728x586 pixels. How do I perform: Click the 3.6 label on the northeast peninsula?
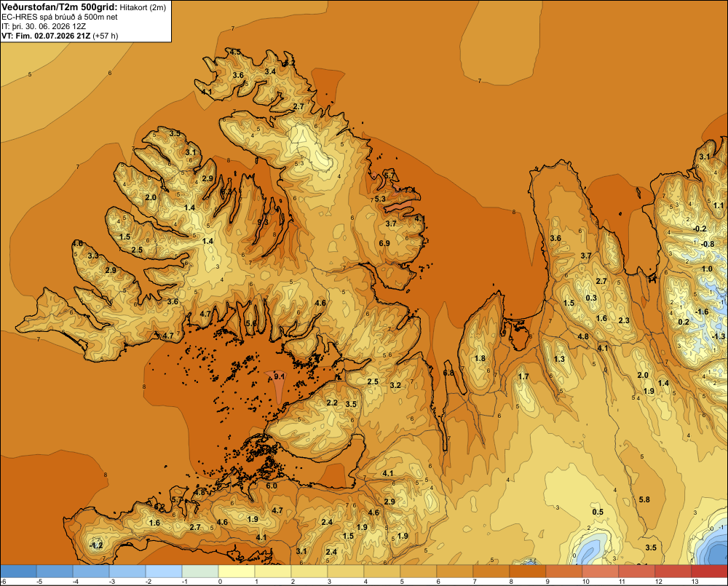click(555, 238)
